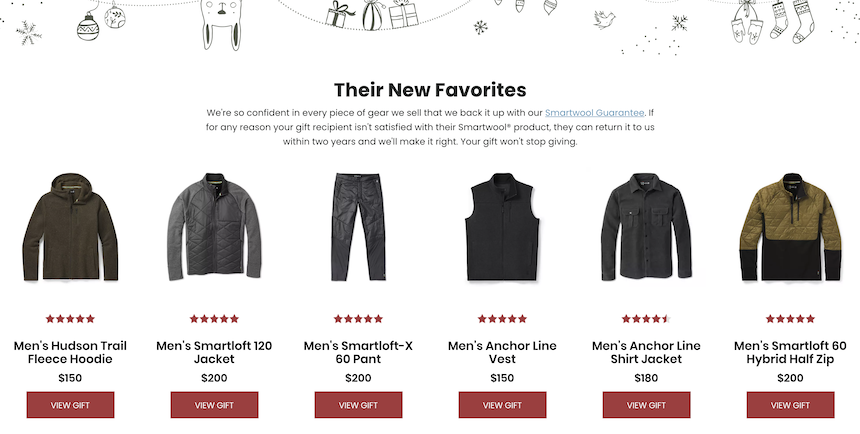Open the Men's Anchor Line Vest title link
The width and height of the screenshot is (860, 434).
(x=502, y=352)
